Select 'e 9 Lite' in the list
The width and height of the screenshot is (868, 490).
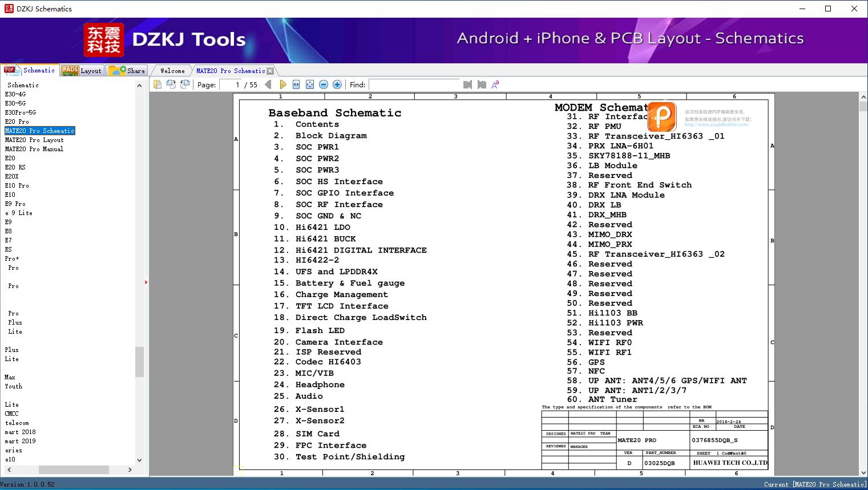point(19,213)
